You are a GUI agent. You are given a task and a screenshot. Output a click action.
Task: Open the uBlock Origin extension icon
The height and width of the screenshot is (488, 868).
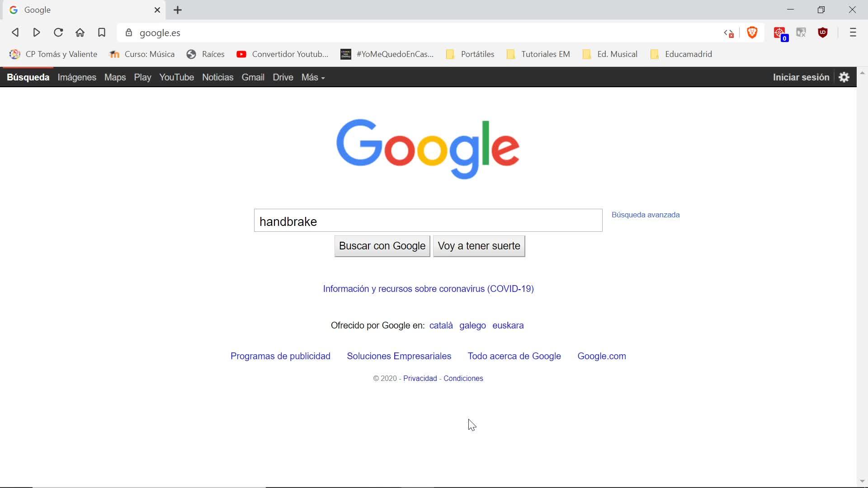pyautogui.click(x=823, y=33)
